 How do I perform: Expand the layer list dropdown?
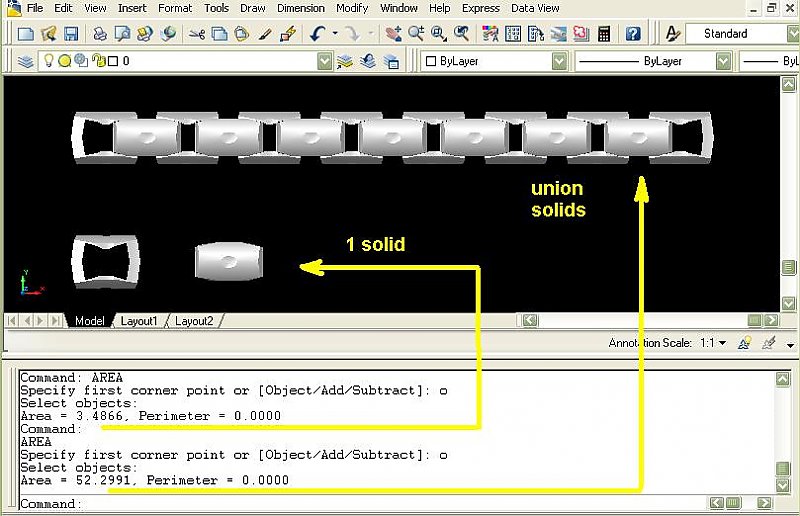click(324, 61)
